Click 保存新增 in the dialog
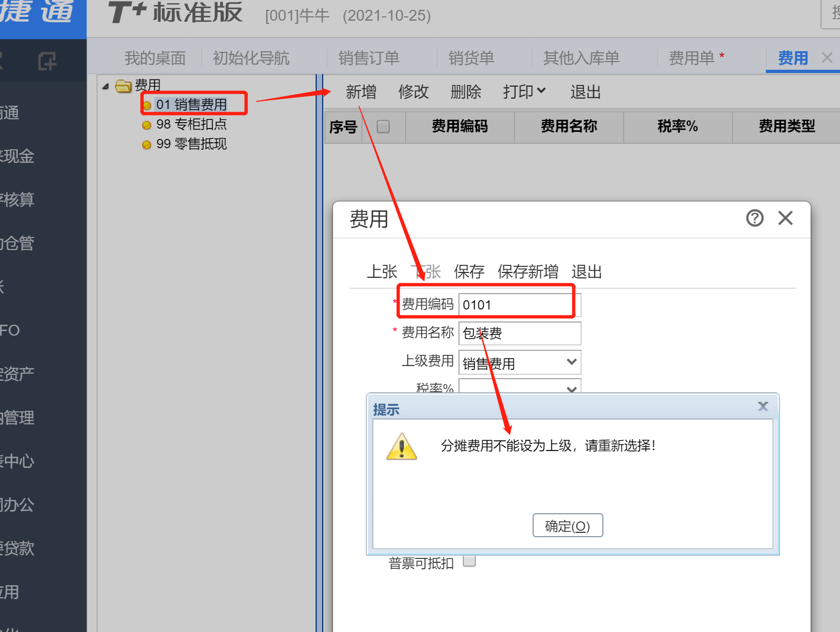This screenshot has width=840, height=632. (528, 271)
